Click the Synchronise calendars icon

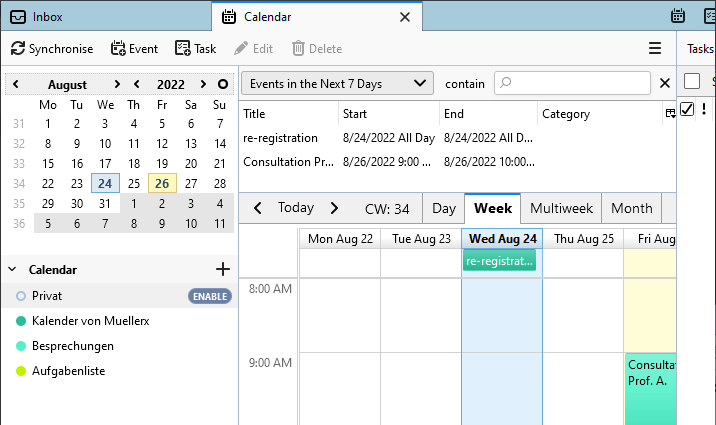tap(18, 48)
